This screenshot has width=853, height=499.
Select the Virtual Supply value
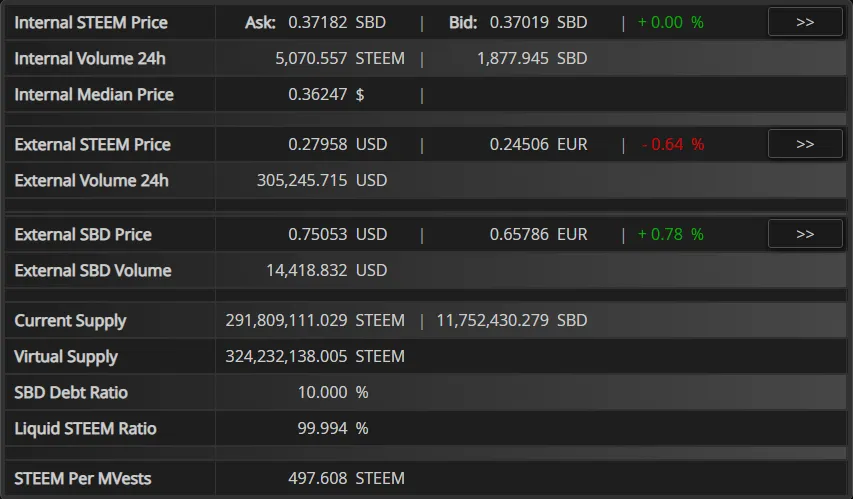pos(286,356)
